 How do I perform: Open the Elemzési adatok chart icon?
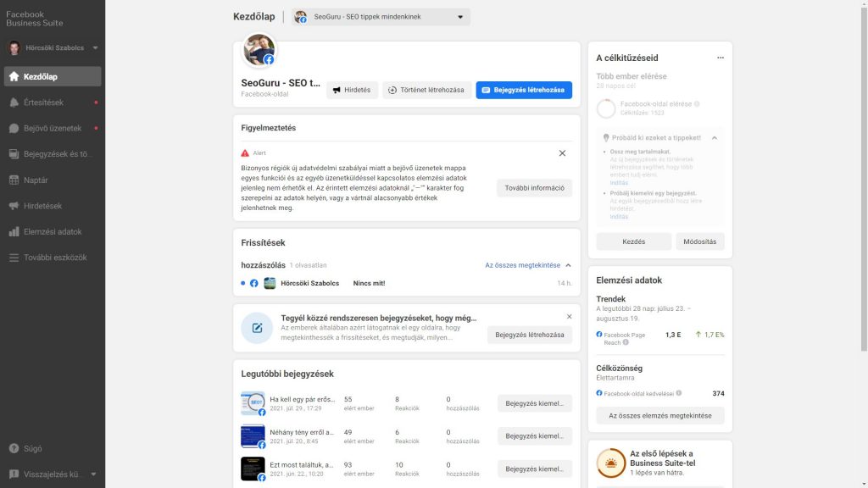12,230
